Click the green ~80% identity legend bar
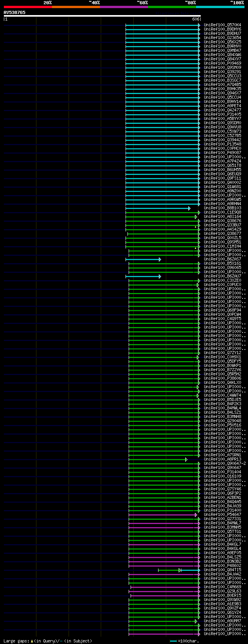 172,7
